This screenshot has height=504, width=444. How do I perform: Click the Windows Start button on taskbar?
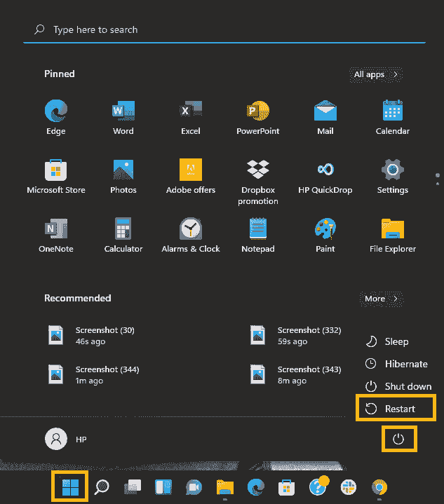[x=69, y=487]
